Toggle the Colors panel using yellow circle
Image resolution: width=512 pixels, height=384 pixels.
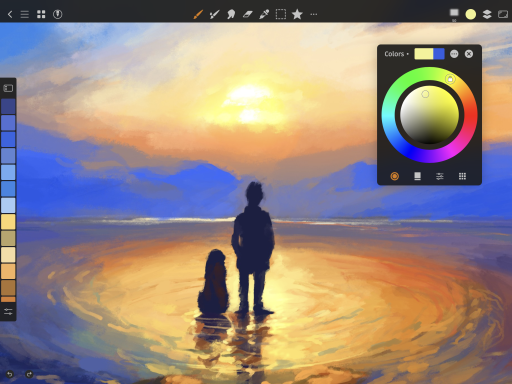pos(471,14)
